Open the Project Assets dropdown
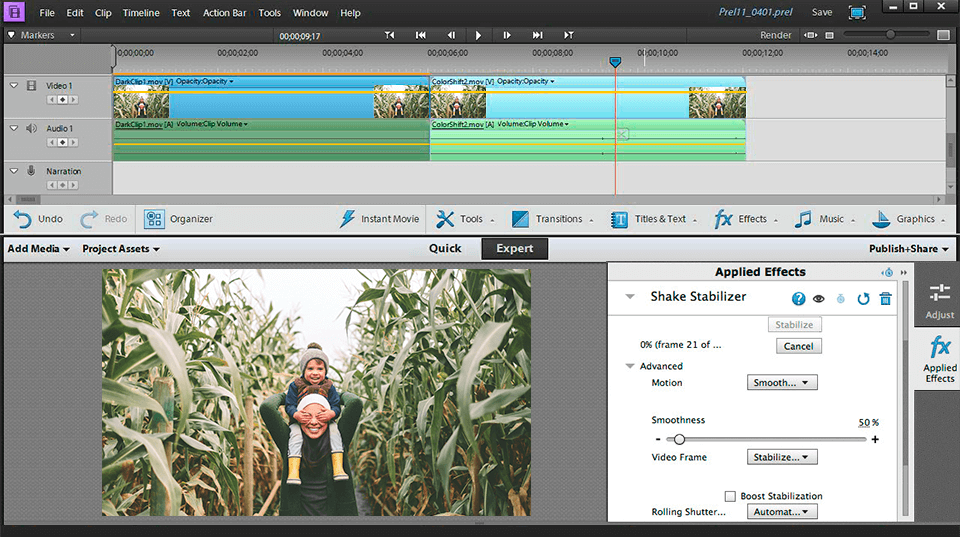This screenshot has width=960, height=537. point(121,249)
